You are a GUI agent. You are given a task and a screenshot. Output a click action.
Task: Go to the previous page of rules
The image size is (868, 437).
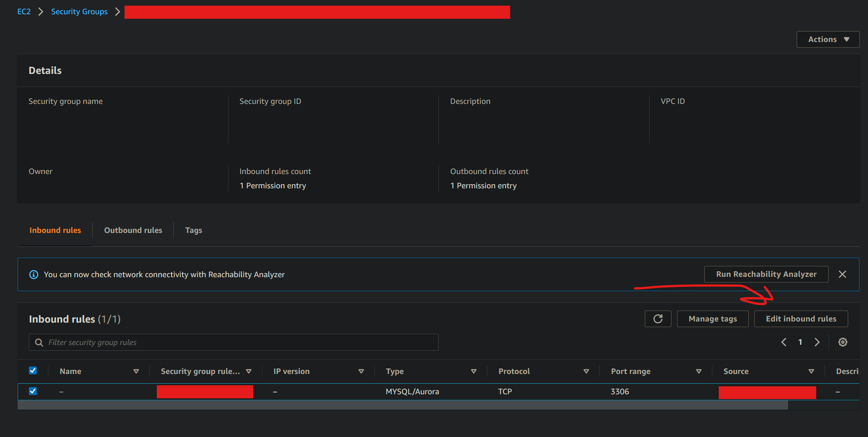[784, 342]
